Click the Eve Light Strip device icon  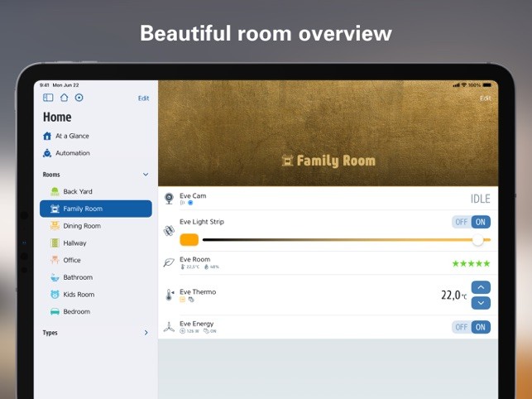169,231
